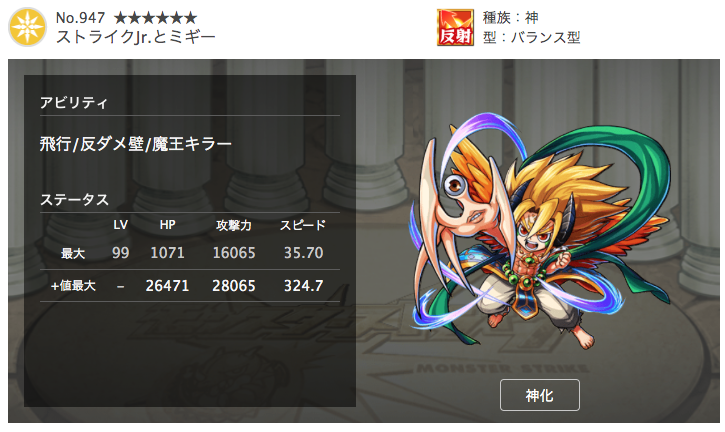Image resolution: width=725 pixels, height=432 pixels.
Task: Click the six-star rarity rating
Action: coord(156,18)
